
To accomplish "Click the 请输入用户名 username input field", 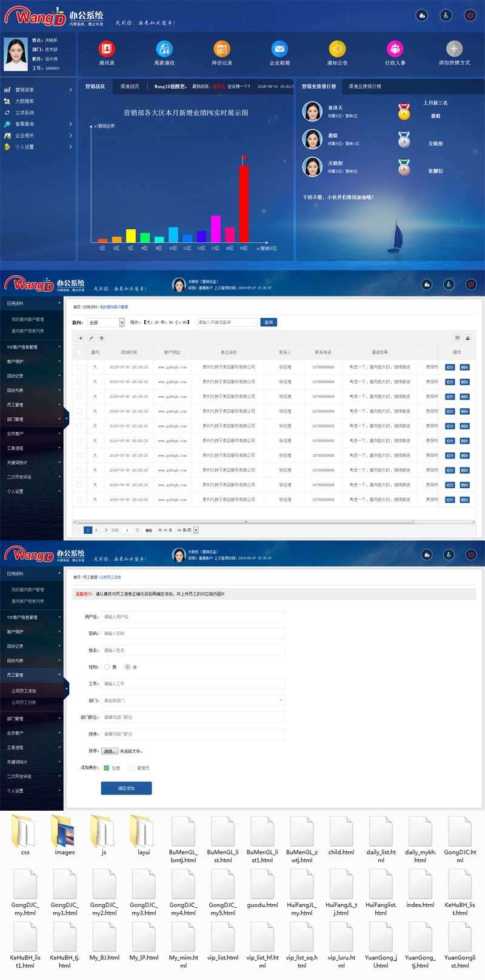I will [x=193, y=617].
